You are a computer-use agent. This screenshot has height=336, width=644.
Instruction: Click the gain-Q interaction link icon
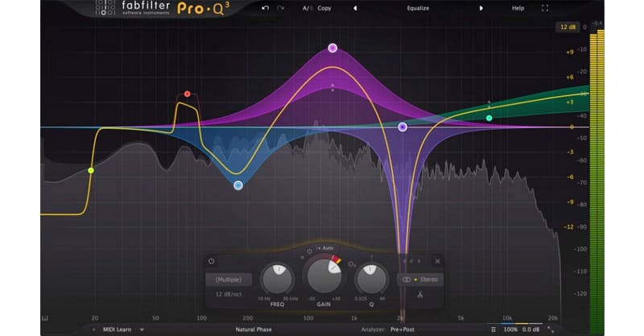pyautogui.click(x=352, y=264)
